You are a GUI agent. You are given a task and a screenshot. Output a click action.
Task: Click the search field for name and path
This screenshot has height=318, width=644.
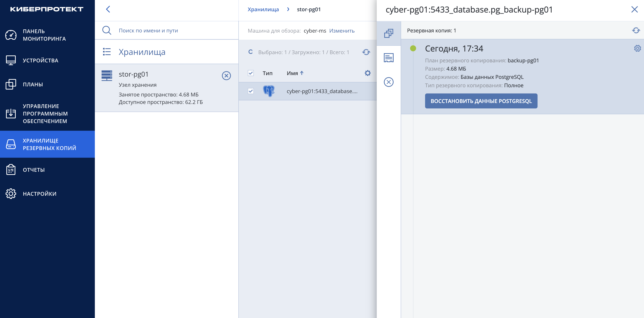[x=166, y=31]
